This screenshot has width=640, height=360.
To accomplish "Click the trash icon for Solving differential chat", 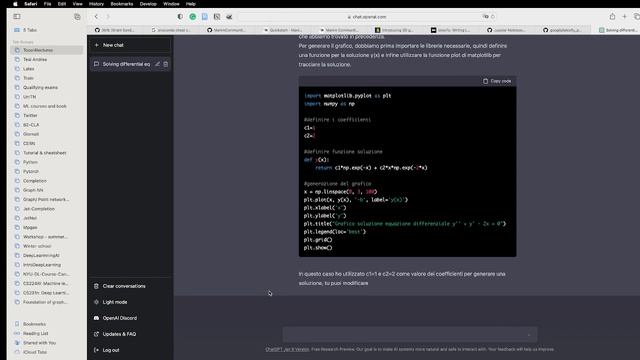I will coord(166,64).
